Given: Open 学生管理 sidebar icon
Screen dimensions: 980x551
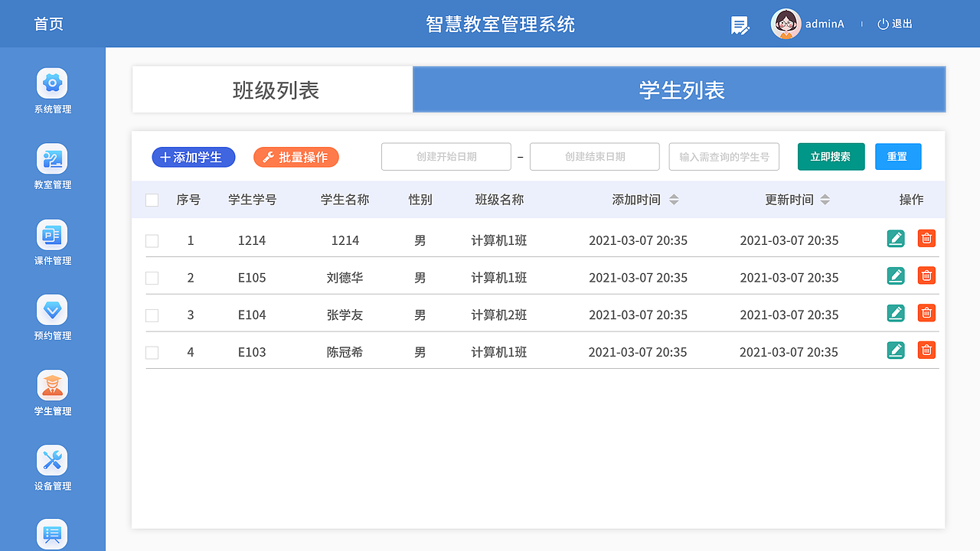Looking at the screenshot, I should [x=52, y=385].
